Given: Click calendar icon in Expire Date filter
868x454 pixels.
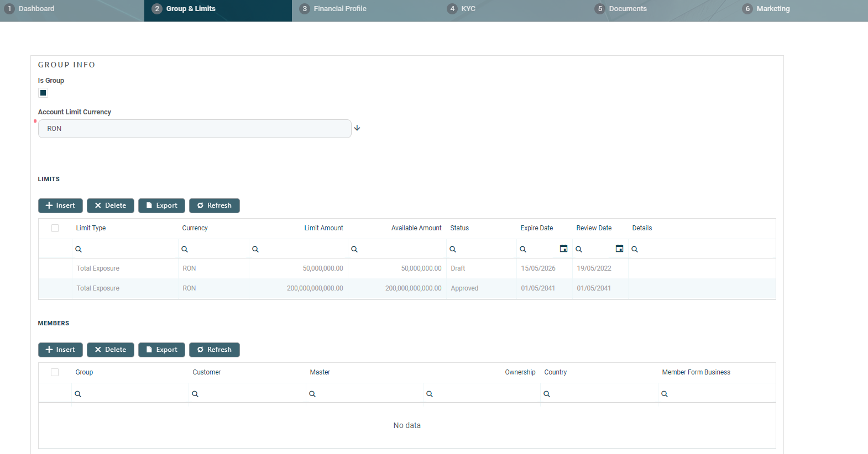Looking at the screenshot, I should (563, 249).
